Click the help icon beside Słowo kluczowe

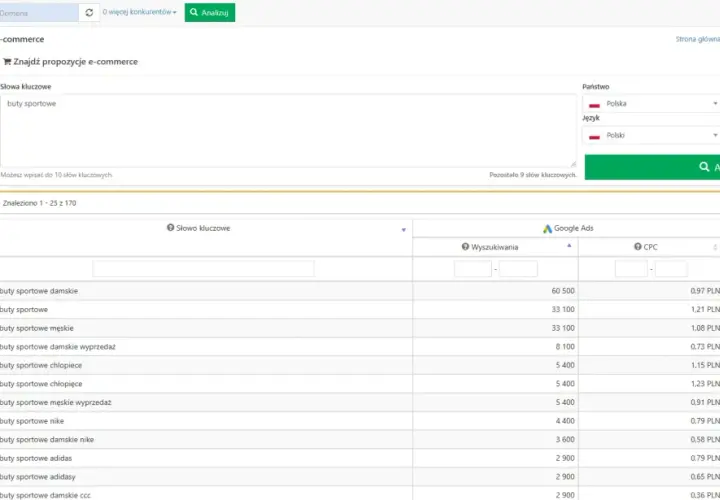point(170,228)
